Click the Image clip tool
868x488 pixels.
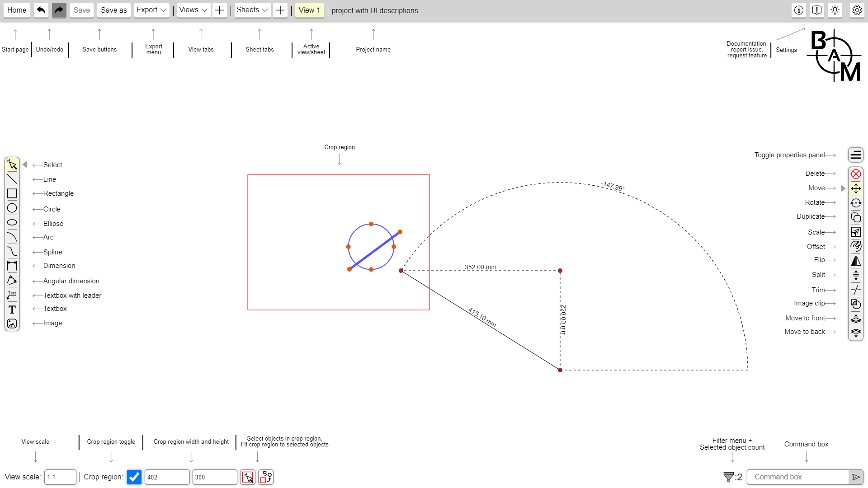coord(856,304)
